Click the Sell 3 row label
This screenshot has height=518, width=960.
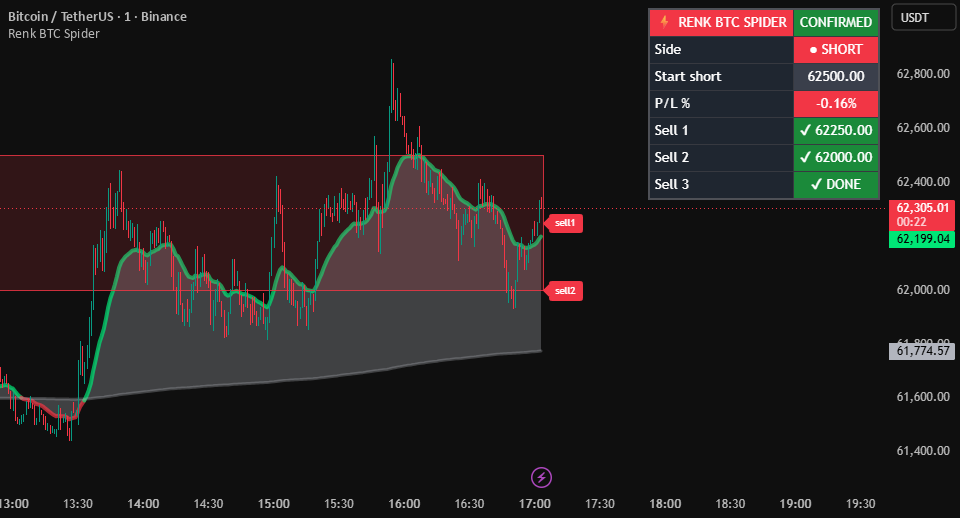tap(671, 184)
